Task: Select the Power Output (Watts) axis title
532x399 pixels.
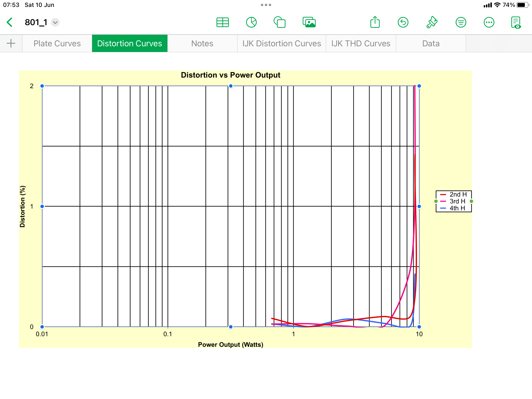Action: (x=231, y=344)
